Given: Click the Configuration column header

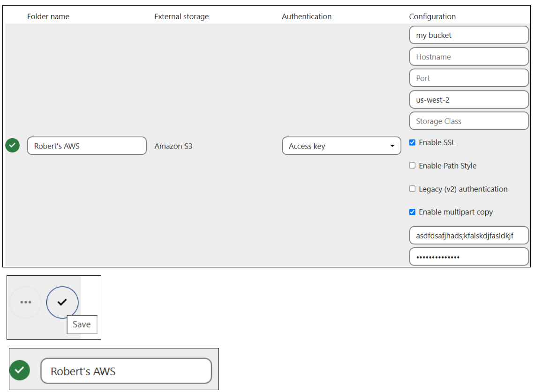Looking at the screenshot, I should 432,16.
